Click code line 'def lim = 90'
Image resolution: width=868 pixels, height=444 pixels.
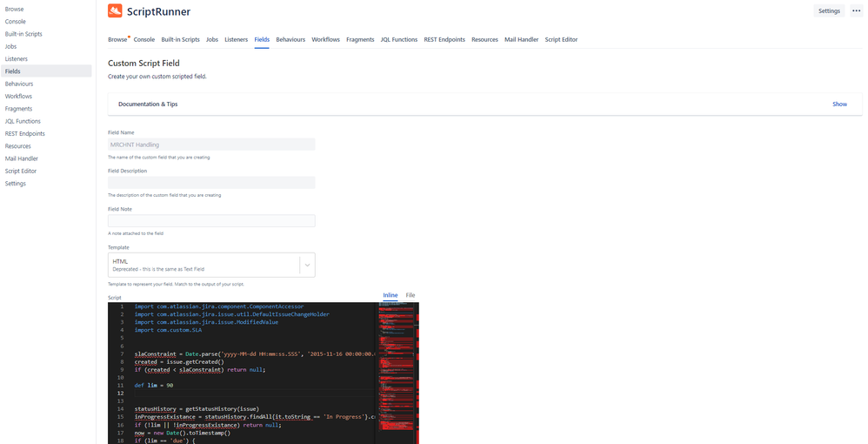click(154, 386)
